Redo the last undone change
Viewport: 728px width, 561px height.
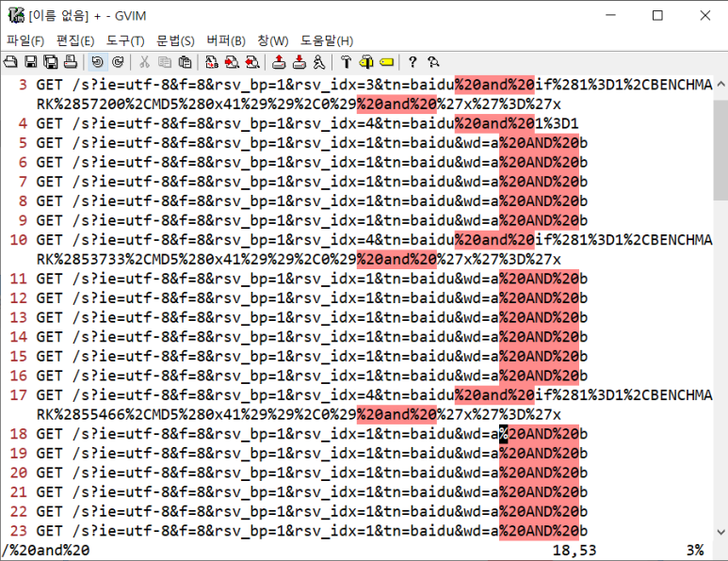pos(118,62)
